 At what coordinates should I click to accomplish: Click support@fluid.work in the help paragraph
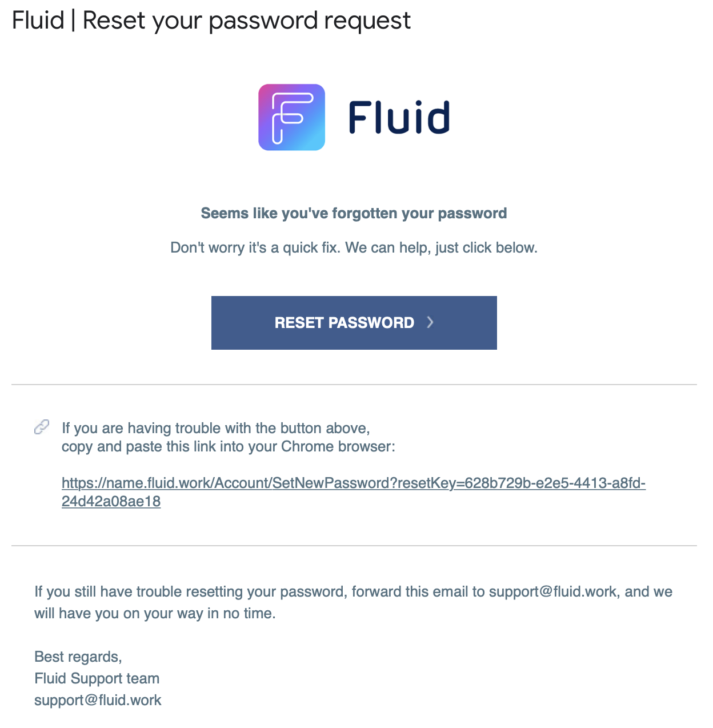pos(553,591)
